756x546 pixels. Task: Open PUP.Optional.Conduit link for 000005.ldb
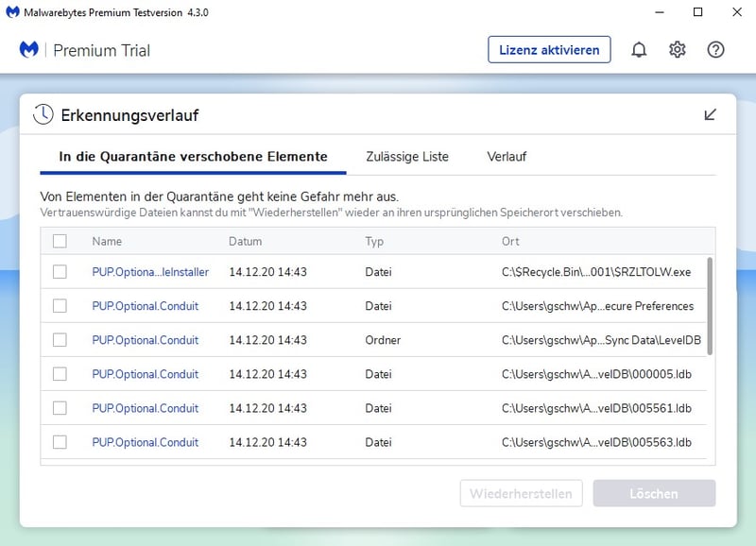coord(146,374)
